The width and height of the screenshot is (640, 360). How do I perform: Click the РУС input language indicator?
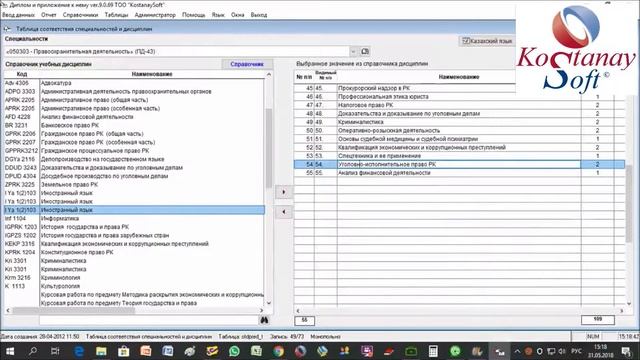[576, 351]
